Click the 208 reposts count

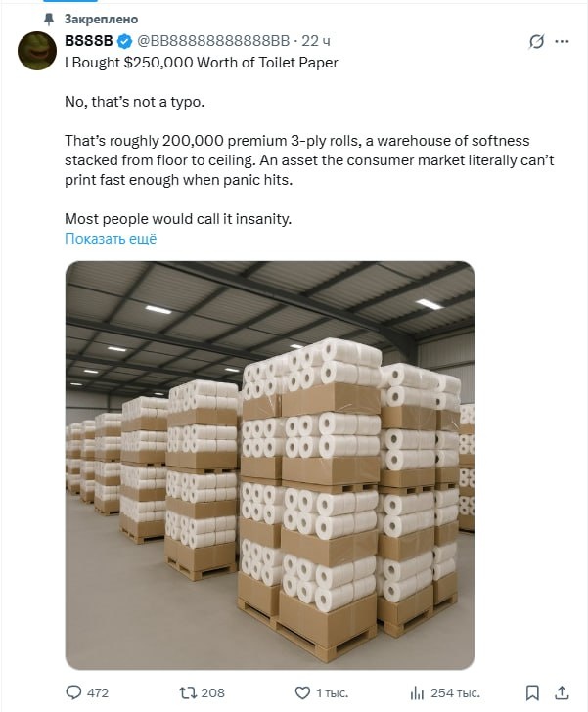[x=212, y=692]
